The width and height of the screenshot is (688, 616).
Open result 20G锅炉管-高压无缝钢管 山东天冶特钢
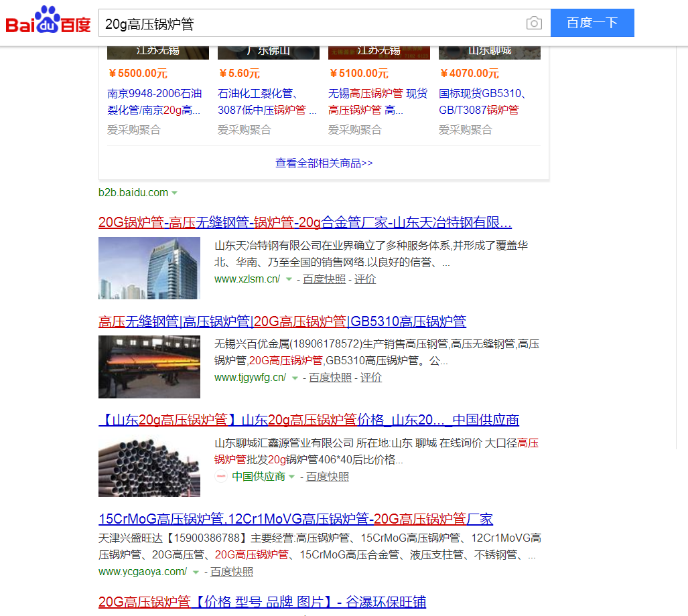point(305,222)
